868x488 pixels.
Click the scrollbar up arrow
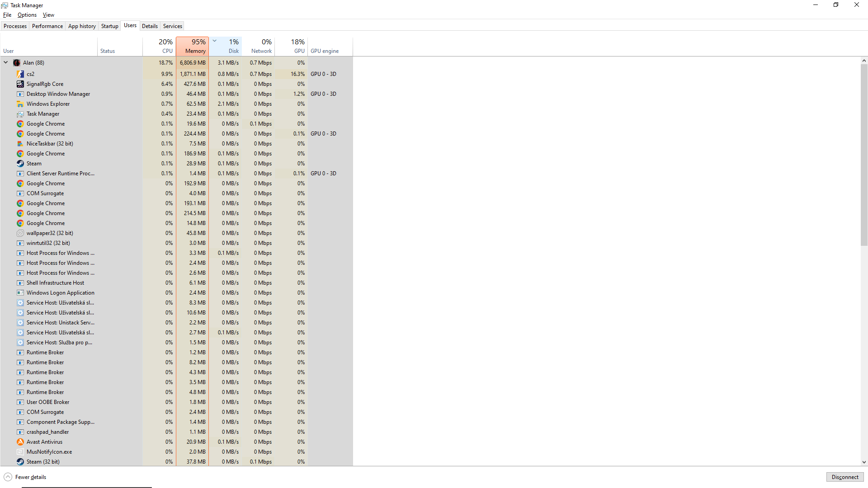pyautogui.click(x=864, y=61)
